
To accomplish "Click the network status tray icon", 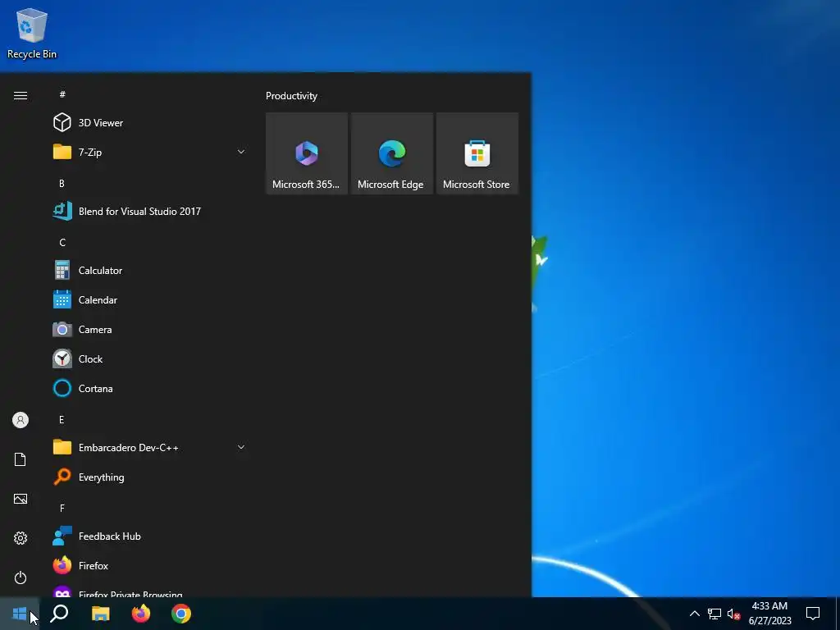I will (714, 614).
